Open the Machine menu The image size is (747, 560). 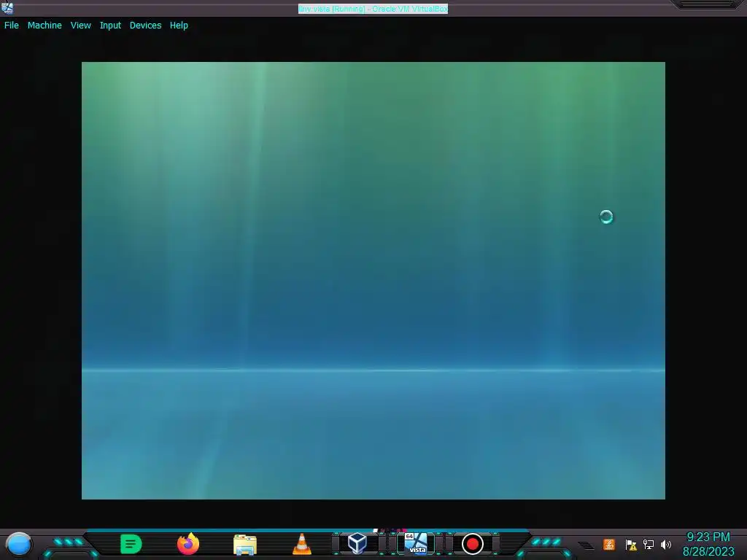tap(44, 26)
